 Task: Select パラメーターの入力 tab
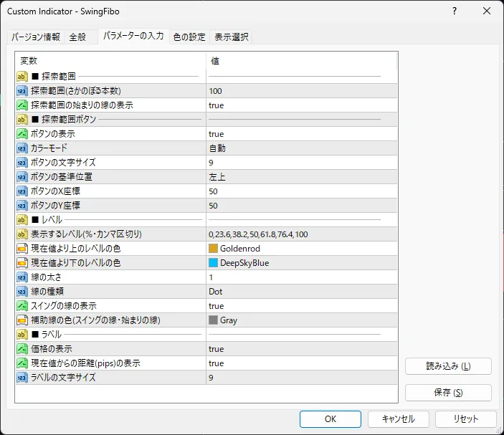(x=133, y=36)
